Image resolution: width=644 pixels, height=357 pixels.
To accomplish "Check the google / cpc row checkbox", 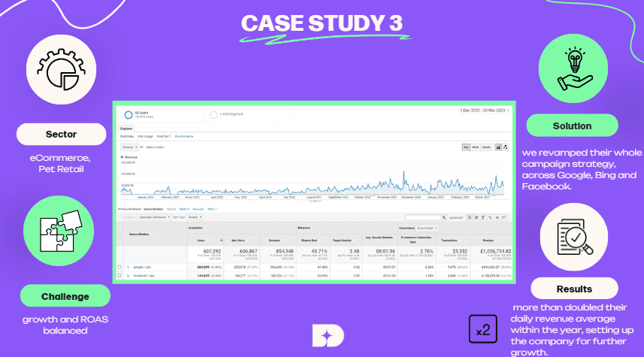I will 120,267.
